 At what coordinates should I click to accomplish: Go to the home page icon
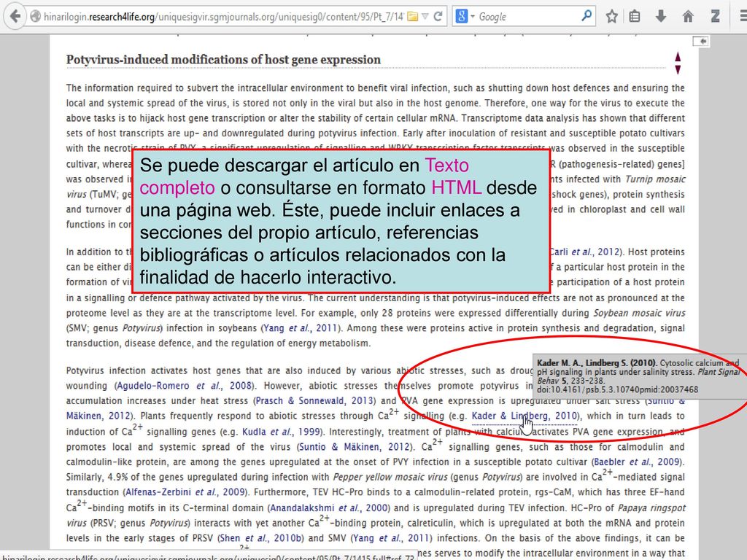tap(688, 17)
